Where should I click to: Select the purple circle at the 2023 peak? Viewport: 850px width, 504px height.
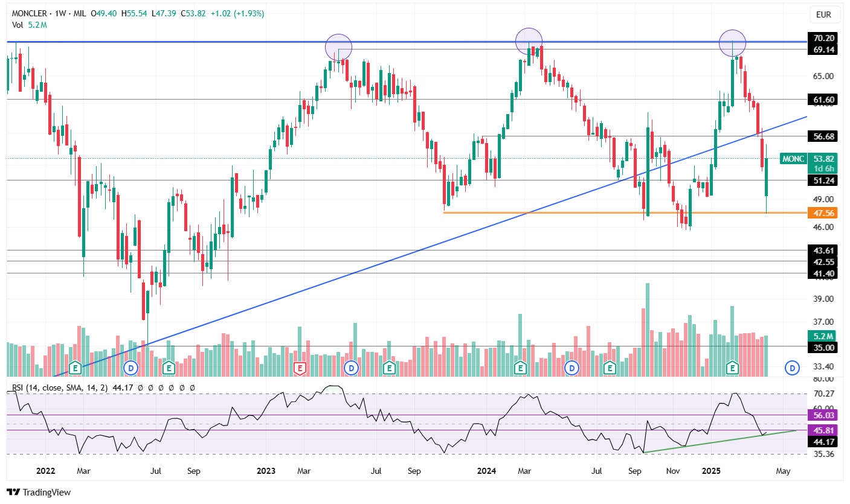[338, 47]
